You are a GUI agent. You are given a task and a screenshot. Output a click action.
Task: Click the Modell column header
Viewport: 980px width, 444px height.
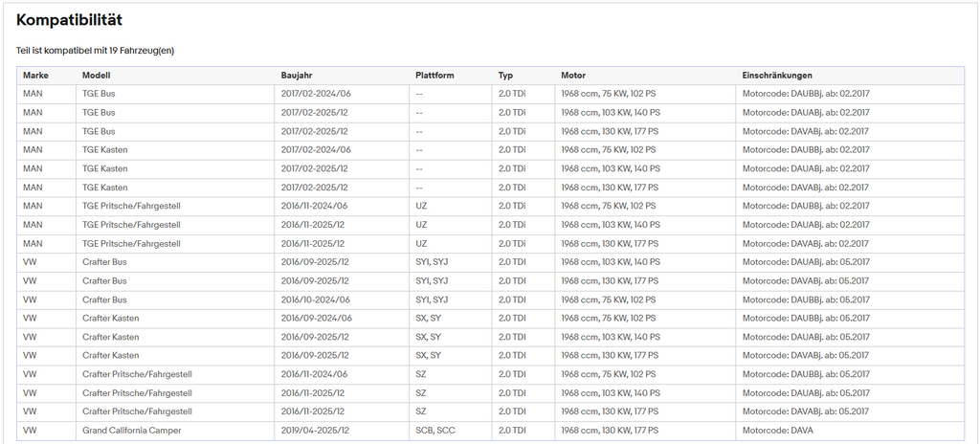click(x=97, y=76)
